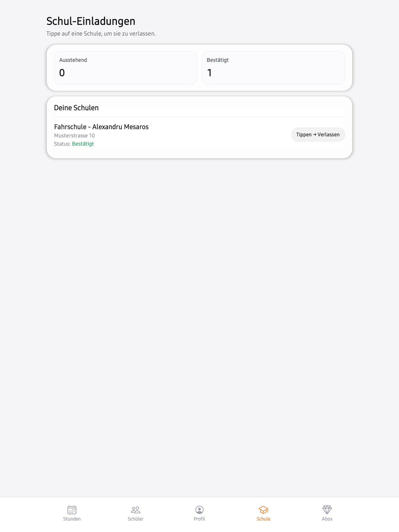
Task: Click the Bestätigt counter card
Action: 273,68
